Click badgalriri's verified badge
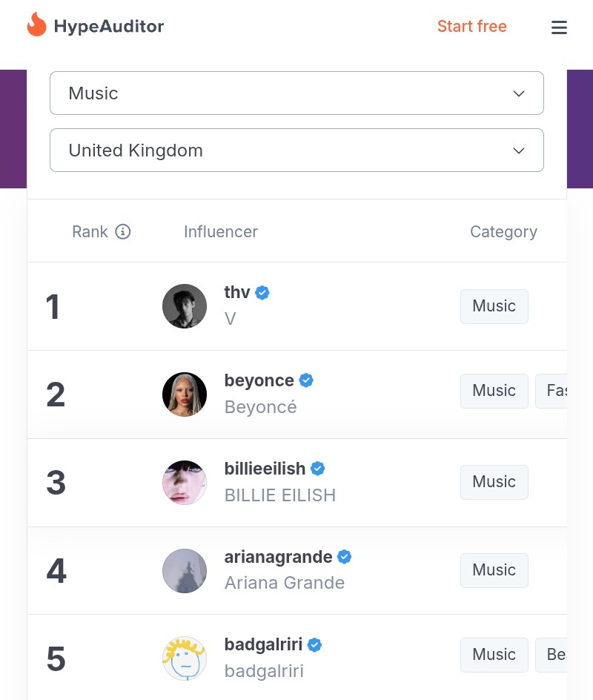593x700 pixels. pyautogui.click(x=314, y=644)
